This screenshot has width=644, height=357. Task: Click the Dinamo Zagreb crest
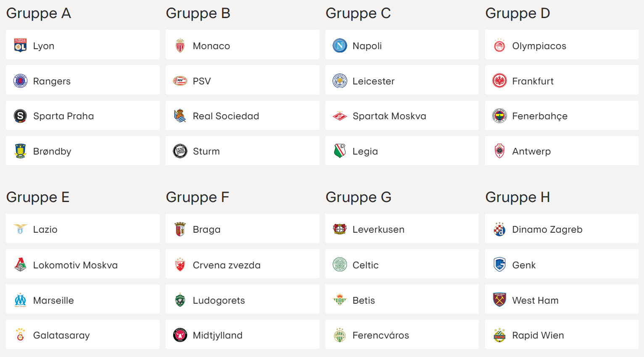499,229
